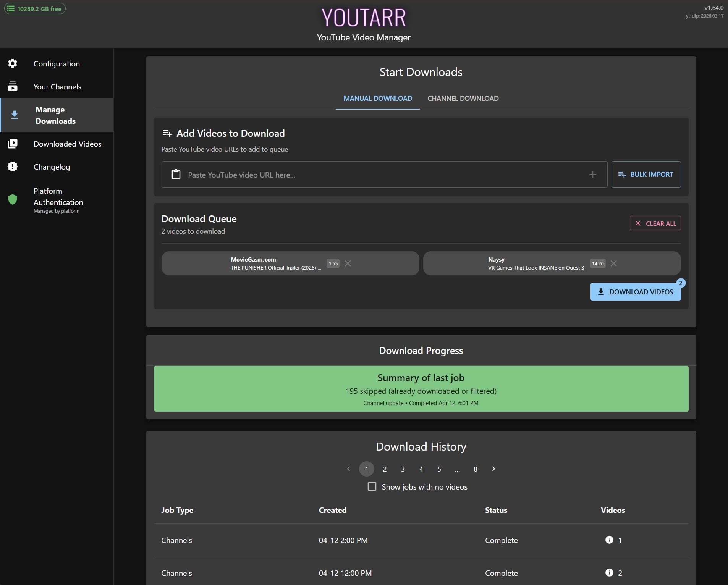Remove MovieGasm.com trailer from queue
728x585 pixels.
347,263
